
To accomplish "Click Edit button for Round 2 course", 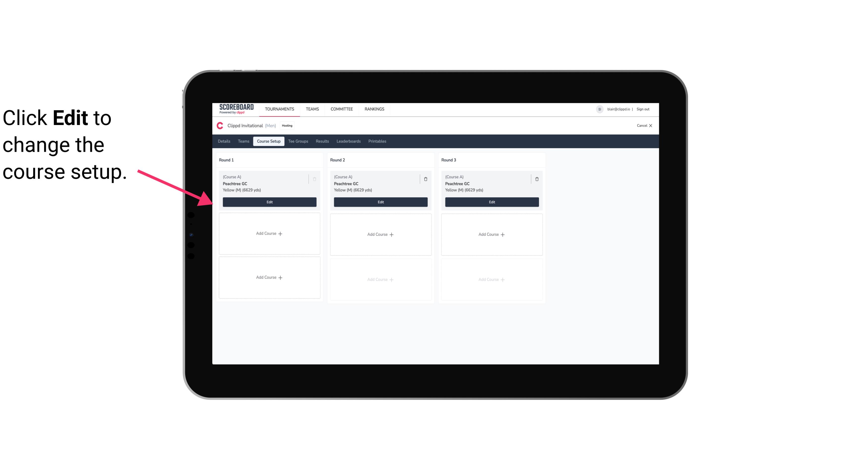I will [380, 201].
